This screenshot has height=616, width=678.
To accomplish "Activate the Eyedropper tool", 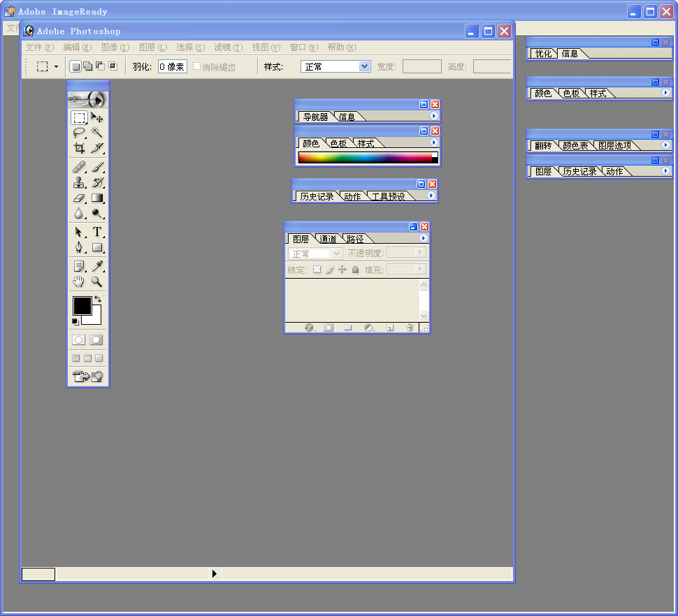I will (x=97, y=266).
